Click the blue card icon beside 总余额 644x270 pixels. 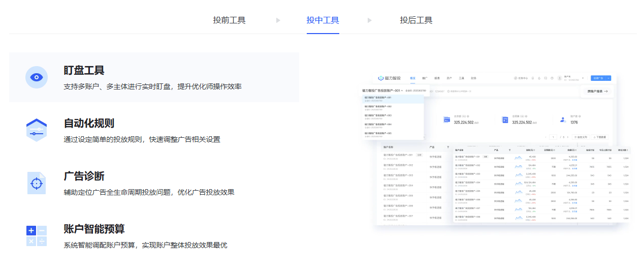pos(447,119)
